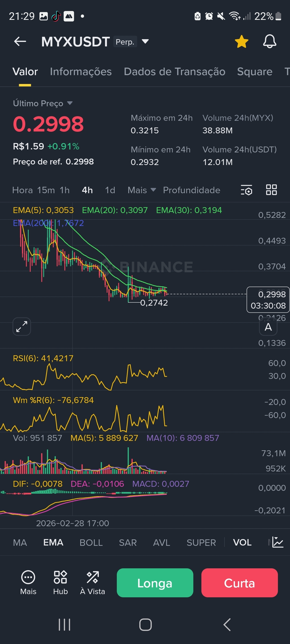The width and height of the screenshot is (290, 644).
Task: Tap MA(10): 6 809 857 volume label
Action: (183, 438)
